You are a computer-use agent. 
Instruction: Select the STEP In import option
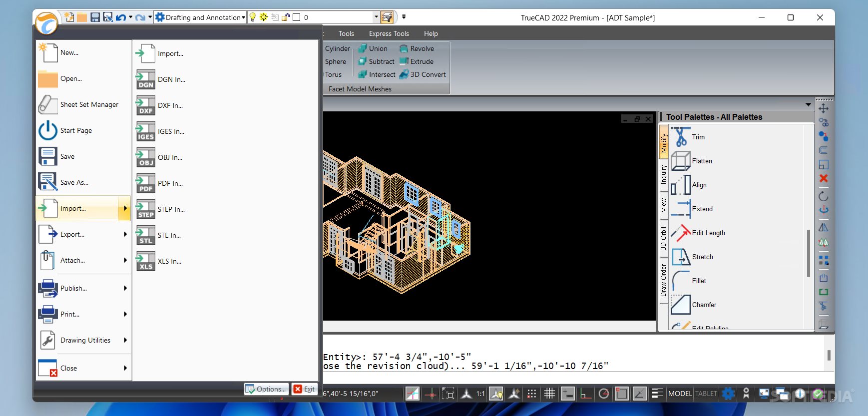[x=161, y=209]
